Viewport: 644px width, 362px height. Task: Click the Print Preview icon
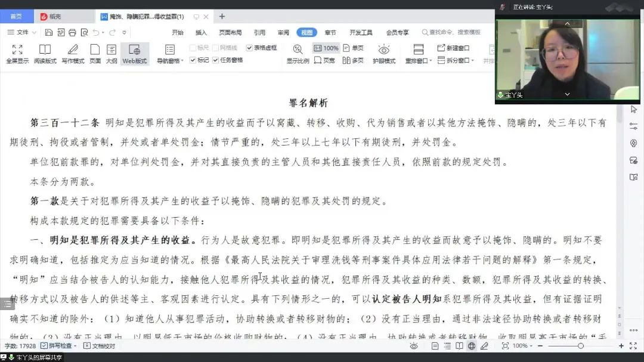84,32
